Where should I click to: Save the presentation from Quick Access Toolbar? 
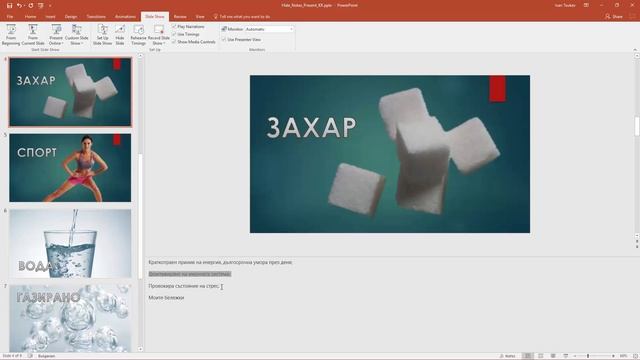tap(9, 5)
